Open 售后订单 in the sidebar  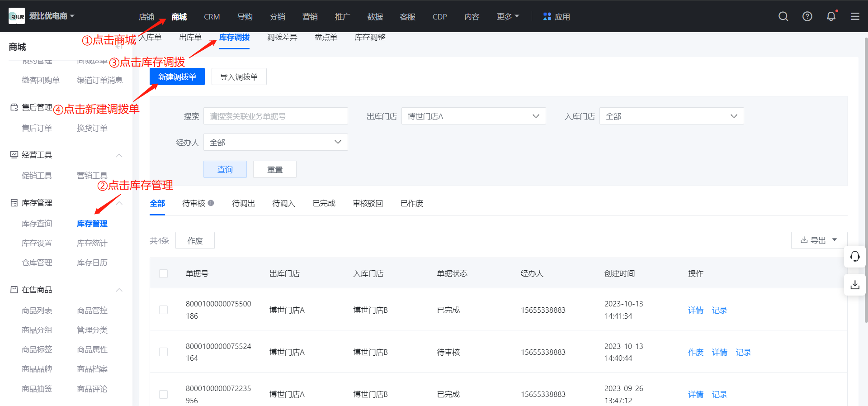(x=37, y=128)
